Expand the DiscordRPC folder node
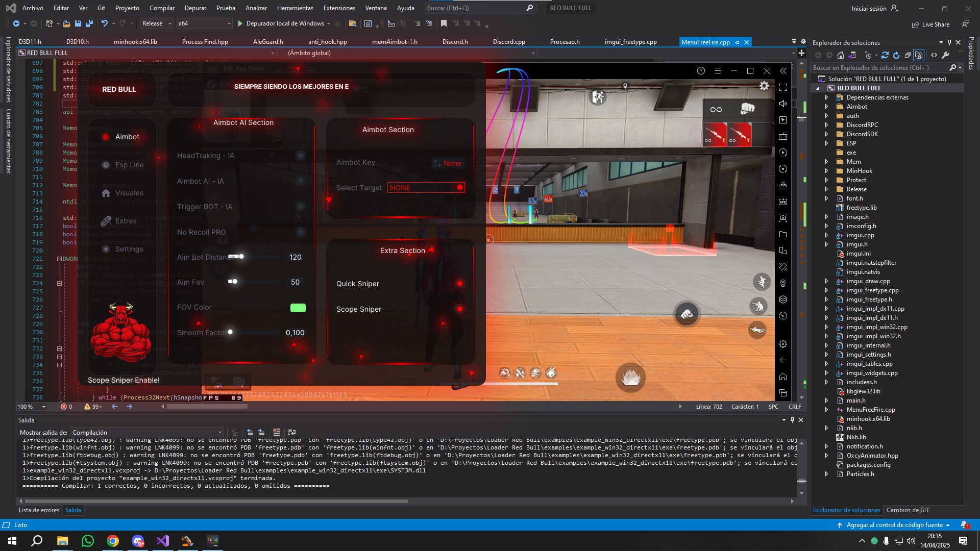Viewport: 980px width, 551px height. (826, 125)
